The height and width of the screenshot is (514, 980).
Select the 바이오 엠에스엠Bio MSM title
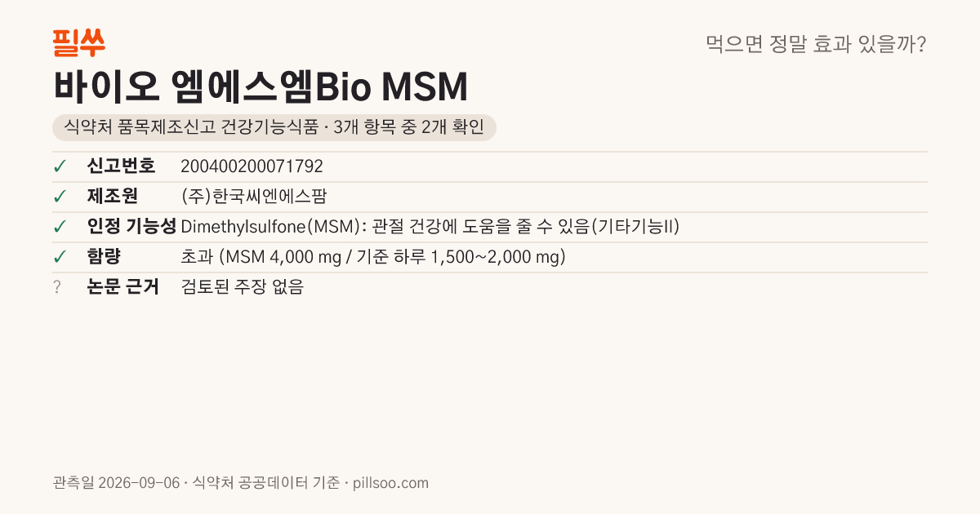pos(261,86)
